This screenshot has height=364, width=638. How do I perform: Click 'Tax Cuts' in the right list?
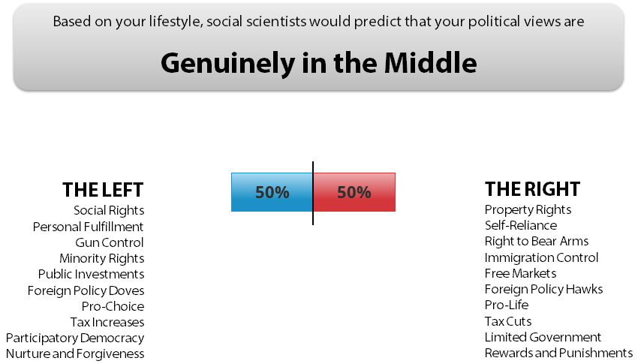pos(508,321)
